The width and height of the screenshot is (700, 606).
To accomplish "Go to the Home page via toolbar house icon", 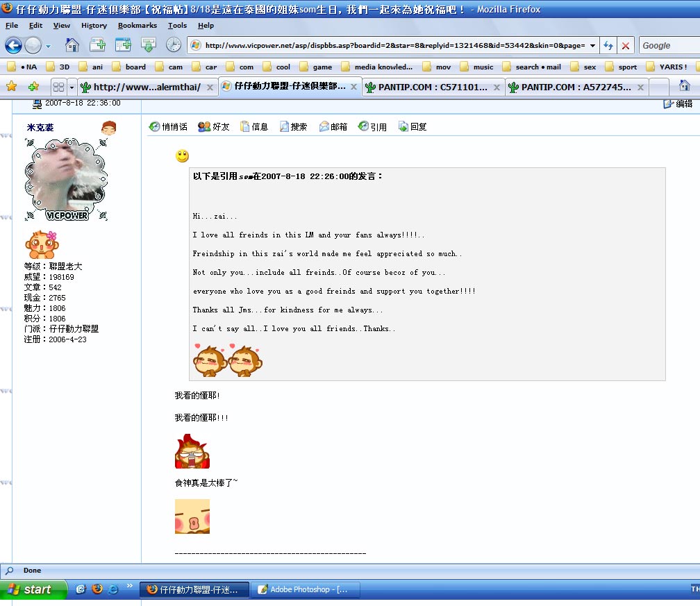I will coord(72,45).
